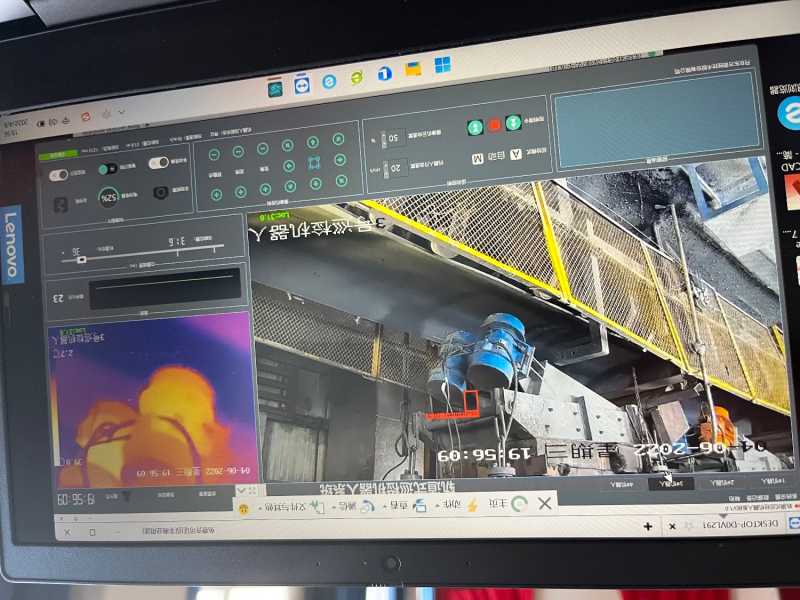Screen dimensions: 800x600
Task: Click the plus button for new tab
Action: 648,525
